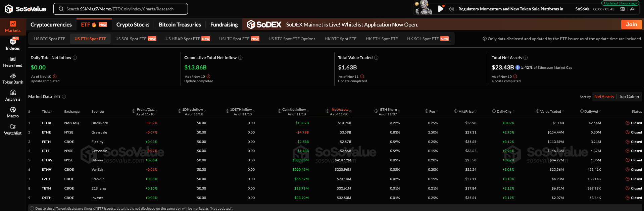The image size is (644, 211).
Task: Rewind the audio briefing 10 seconds
Action: pyautogui.click(x=452, y=9)
